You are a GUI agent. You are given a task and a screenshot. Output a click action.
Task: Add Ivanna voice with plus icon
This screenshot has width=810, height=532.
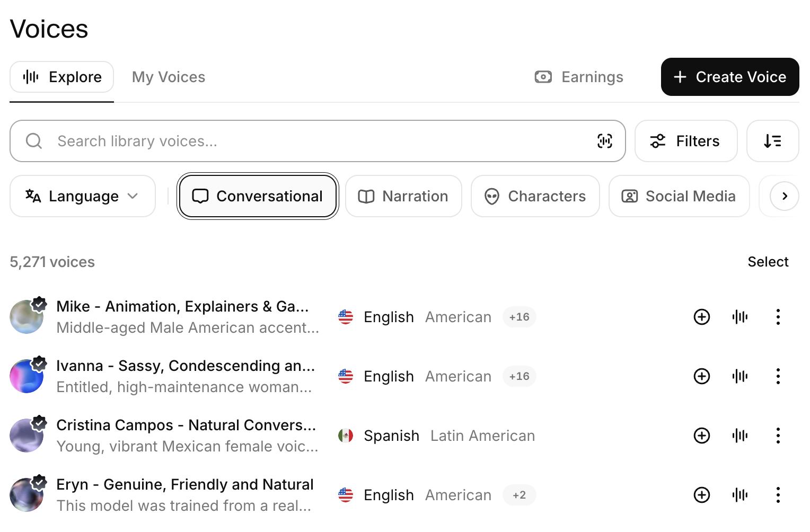(x=702, y=376)
